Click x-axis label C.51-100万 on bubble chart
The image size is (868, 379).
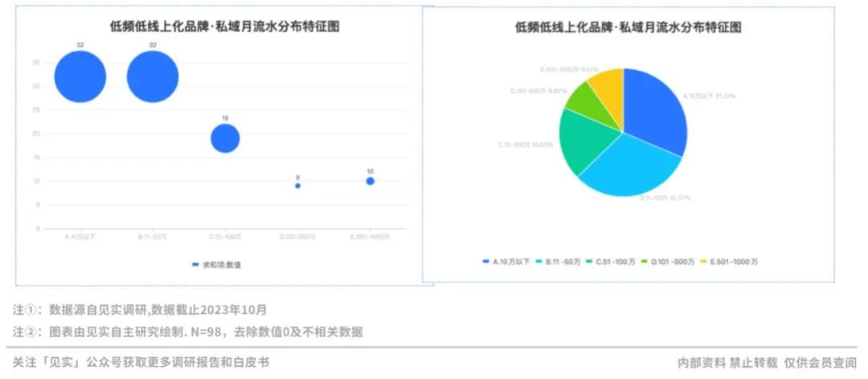225,237
